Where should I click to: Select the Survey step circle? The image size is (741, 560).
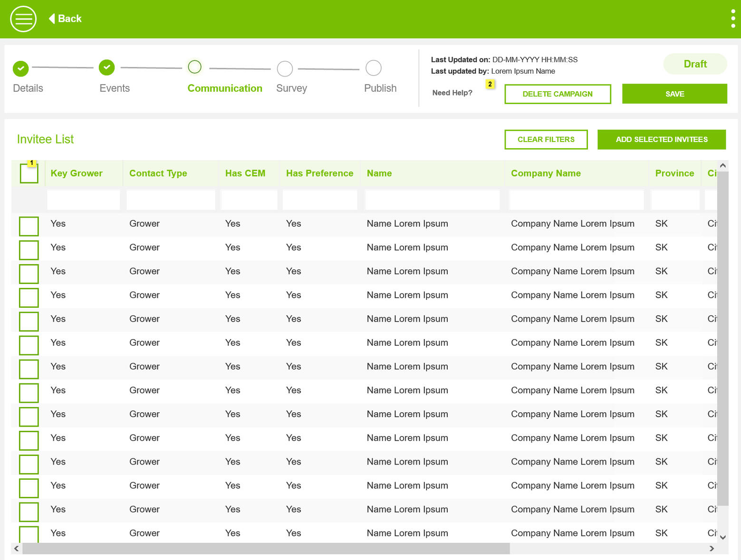[285, 68]
